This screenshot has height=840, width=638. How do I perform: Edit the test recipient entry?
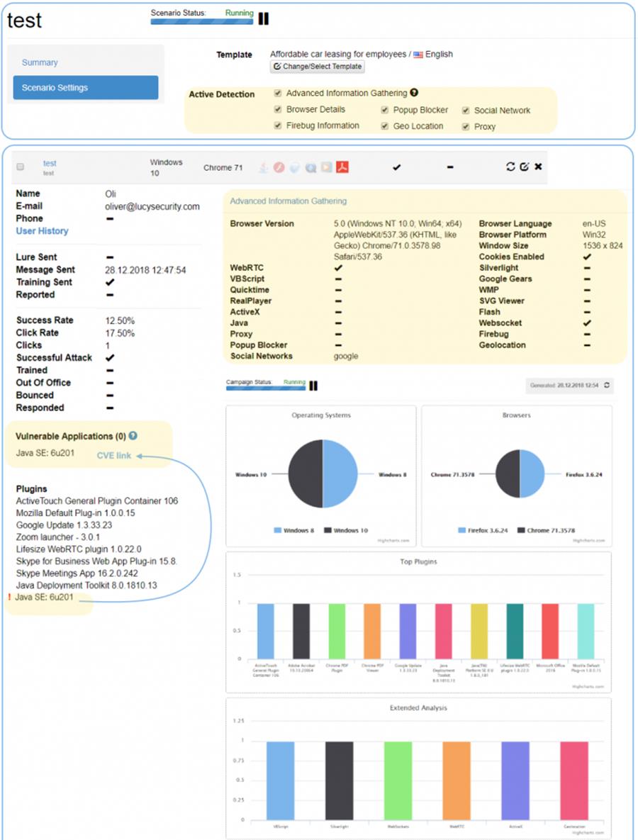pyautogui.click(x=525, y=167)
